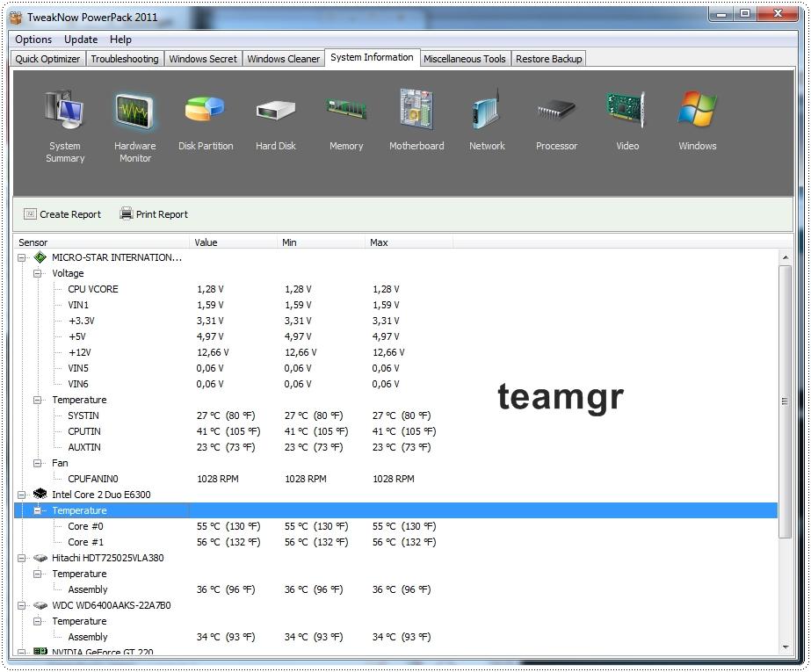811x672 pixels.
Task: Open the Processor chip icon
Action: [x=556, y=110]
